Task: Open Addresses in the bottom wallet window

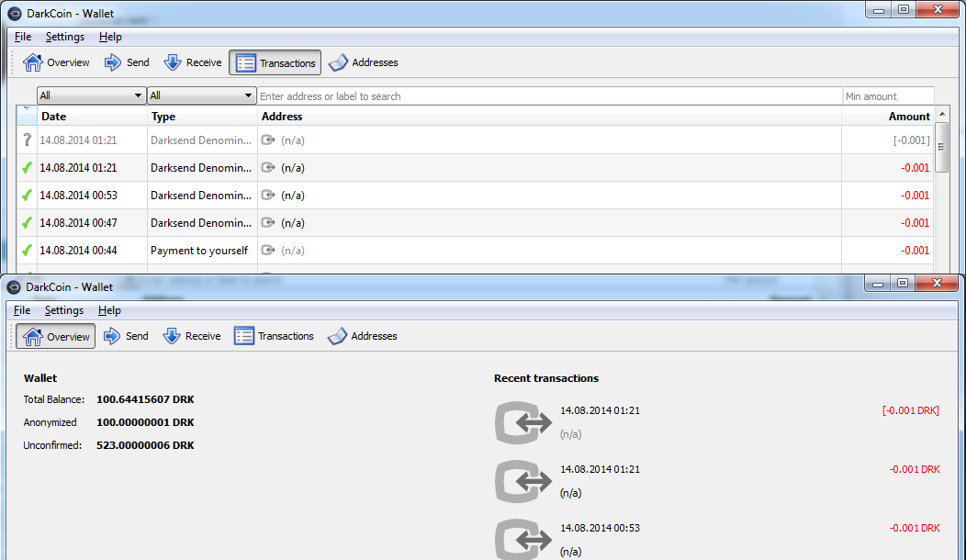Action: pyautogui.click(x=362, y=336)
